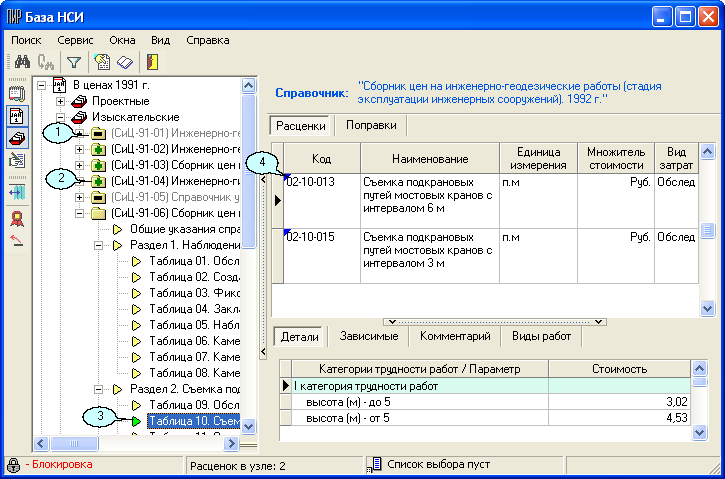Screen dimensions: 725x479
Task: Click the funnel filter icon
Action: (73, 62)
